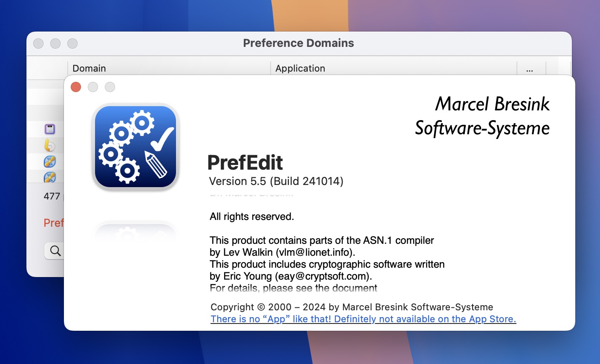Sort by the Application column header

point(393,68)
